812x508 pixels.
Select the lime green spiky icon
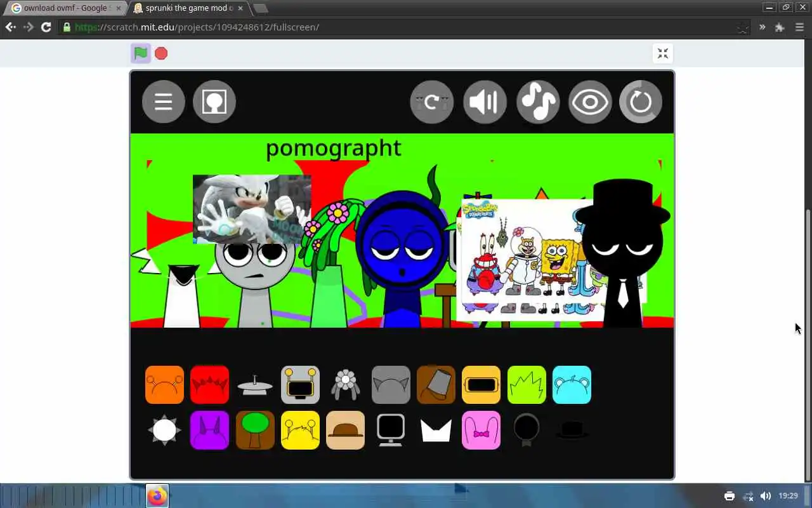tap(527, 385)
